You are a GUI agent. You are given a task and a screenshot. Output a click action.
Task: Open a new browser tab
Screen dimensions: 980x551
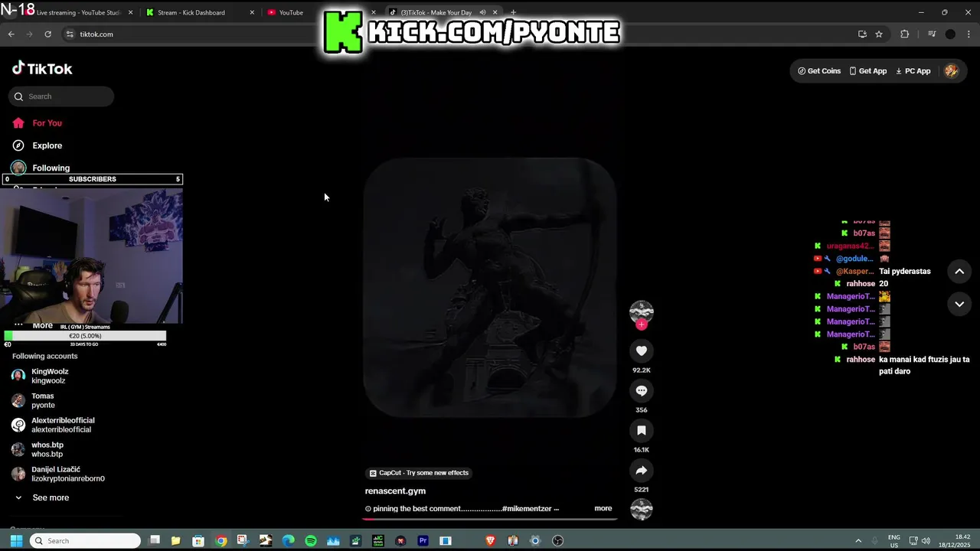pyautogui.click(x=513, y=12)
